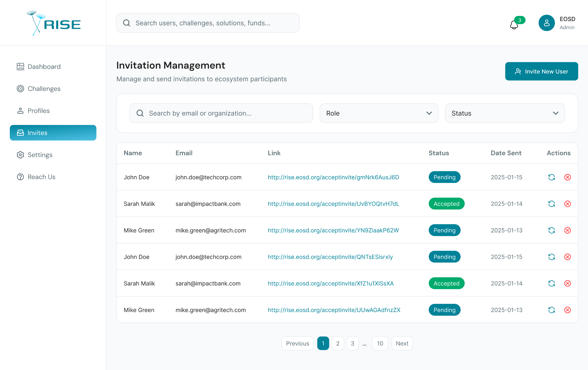
Task: Open invite link ending QNTsESisrxly
Action: pos(330,257)
